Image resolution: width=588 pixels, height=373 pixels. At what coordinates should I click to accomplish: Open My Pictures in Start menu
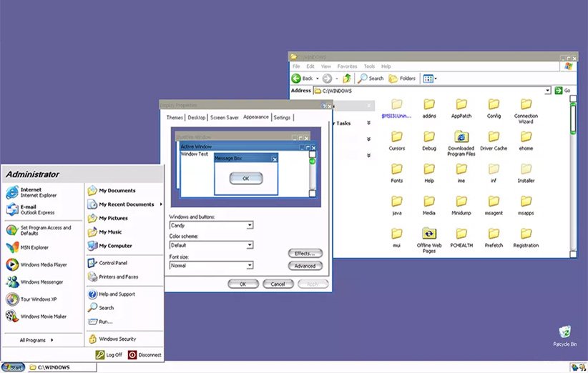click(107, 218)
